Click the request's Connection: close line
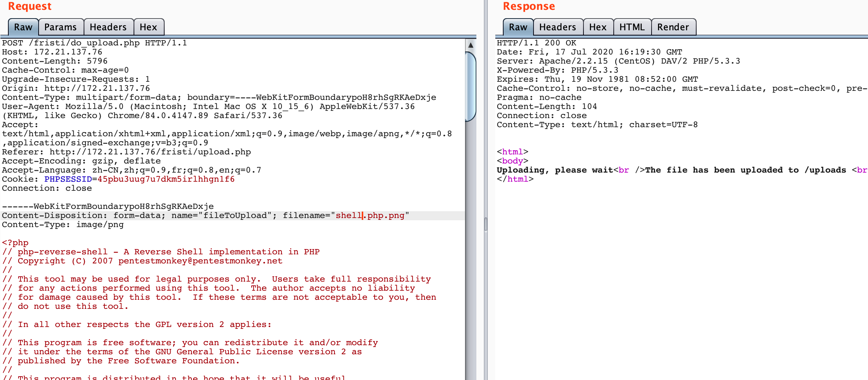This screenshot has width=868, height=380. pos(47,188)
